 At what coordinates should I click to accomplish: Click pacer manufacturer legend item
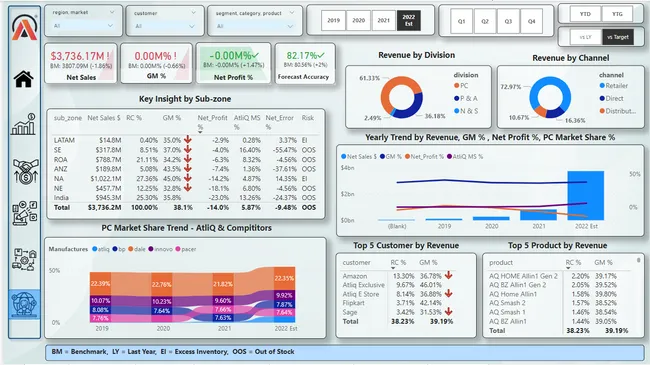tap(186, 249)
